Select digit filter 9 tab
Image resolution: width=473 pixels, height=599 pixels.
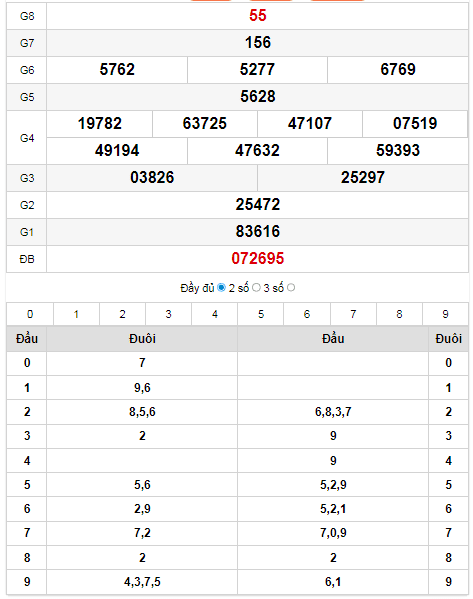point(445,314)
